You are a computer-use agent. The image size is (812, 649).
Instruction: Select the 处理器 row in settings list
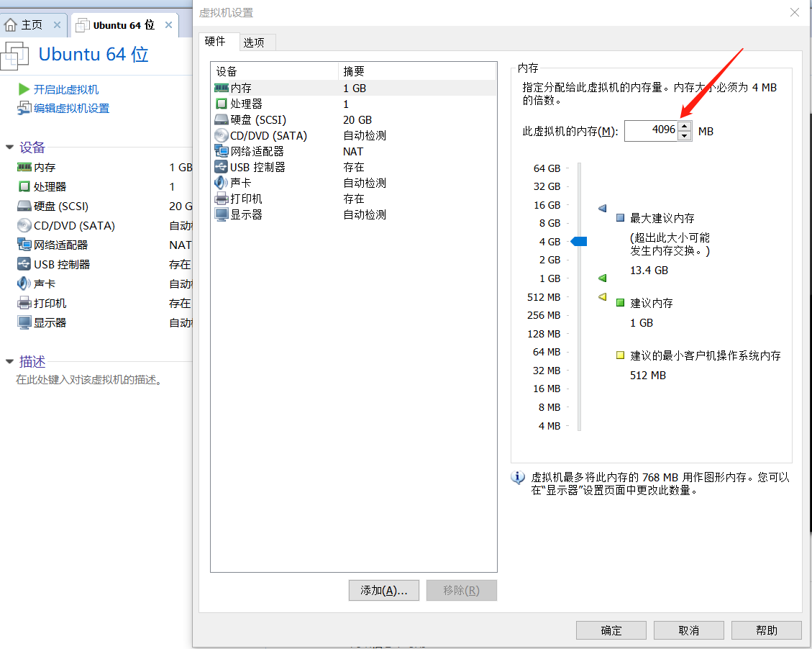point(354,104)
